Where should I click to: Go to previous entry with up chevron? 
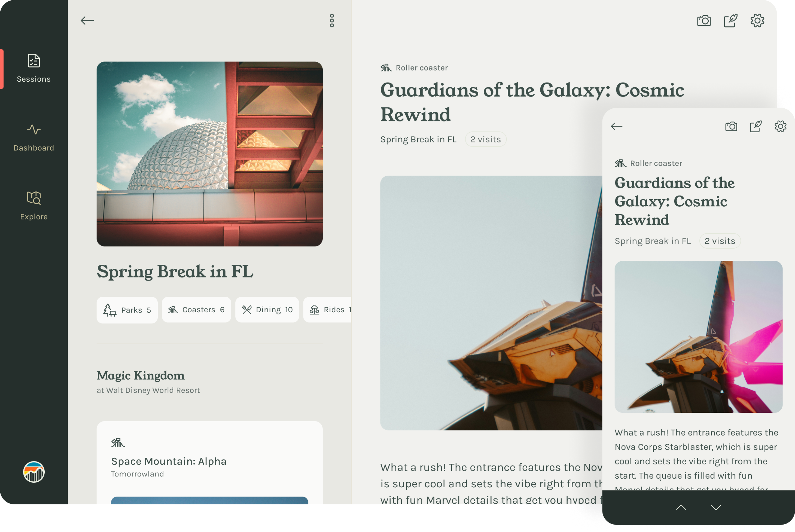tap(681, 507)
